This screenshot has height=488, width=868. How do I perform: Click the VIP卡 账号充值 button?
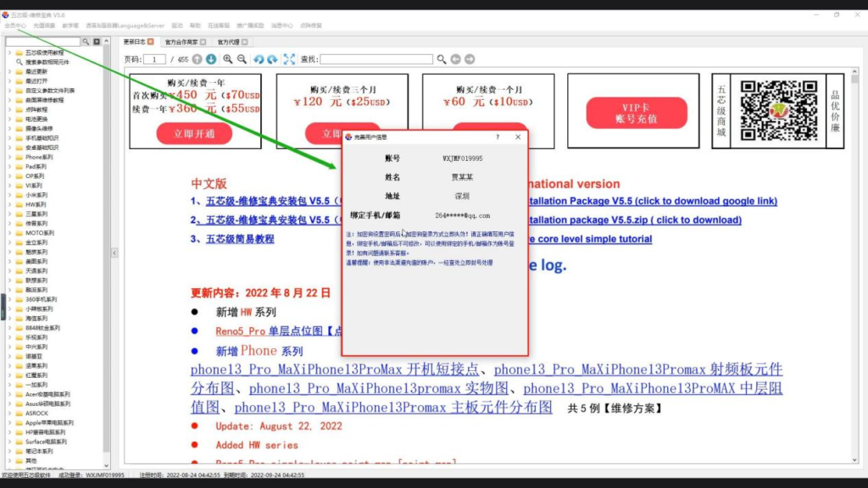pyautogui.click(x=636, y=113)
